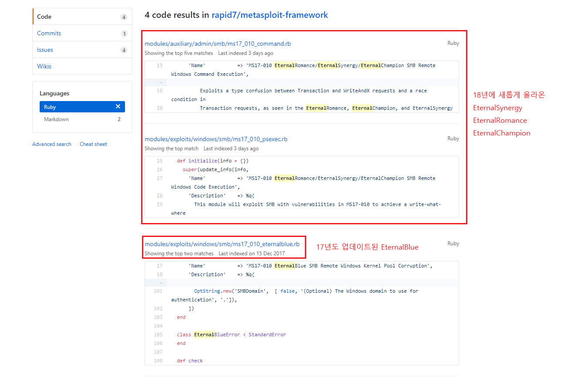Click 'def check' code line
Viewport: 588px width, 382px height.
coord(190,361)
